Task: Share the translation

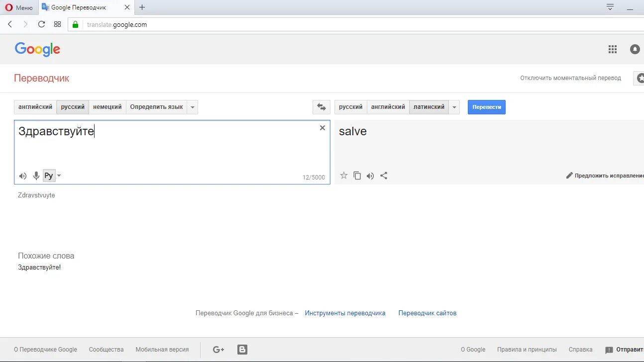Action: click(384, 176)
